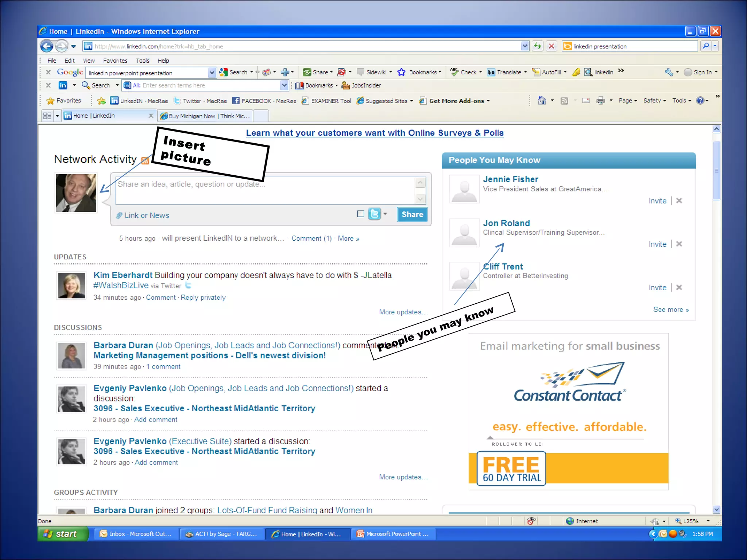This screenshot has width=747, height=560.
Task: Dismiss Cliff Trent suggestion with X
Action: click(x=679, y=287)
